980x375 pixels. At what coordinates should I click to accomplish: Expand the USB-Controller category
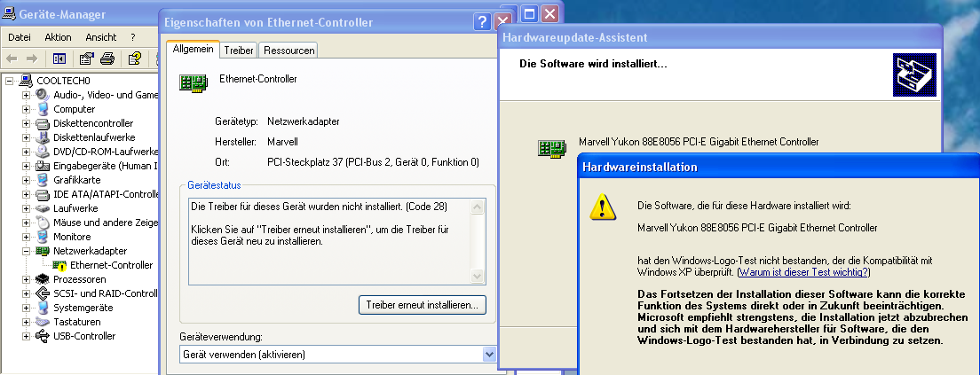pyautogui.click(x=26, y=336)
